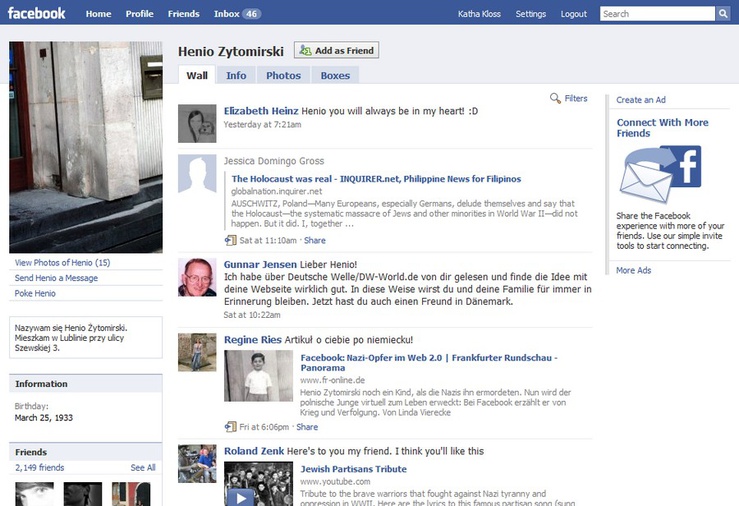The height and width of the screenshot is (506, 739).
Task: Click More Ads link
Action: pos(633,270)
